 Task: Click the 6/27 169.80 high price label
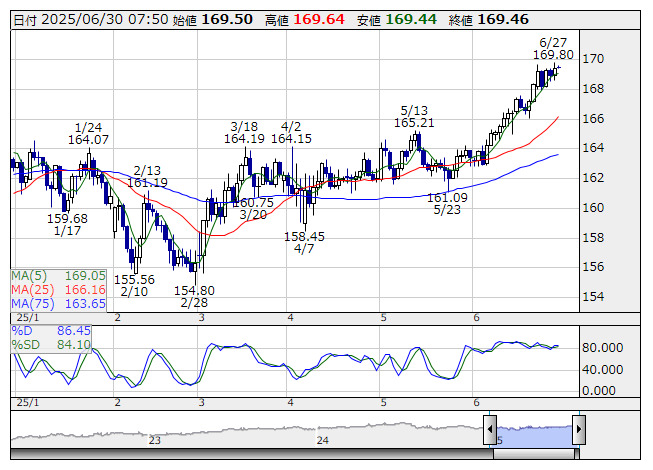[x=553, y=48]
